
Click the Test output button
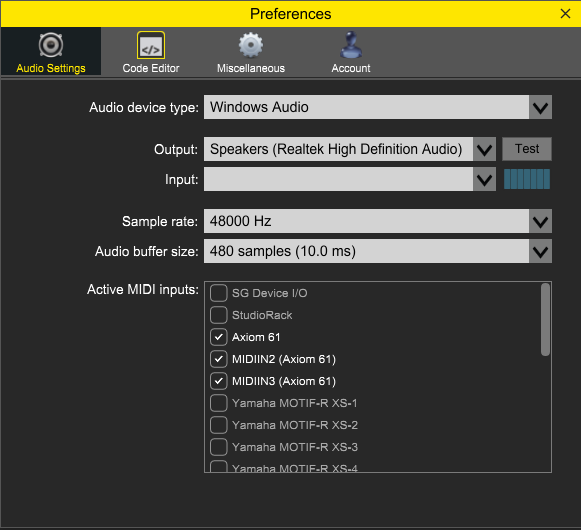pos(527,149)
